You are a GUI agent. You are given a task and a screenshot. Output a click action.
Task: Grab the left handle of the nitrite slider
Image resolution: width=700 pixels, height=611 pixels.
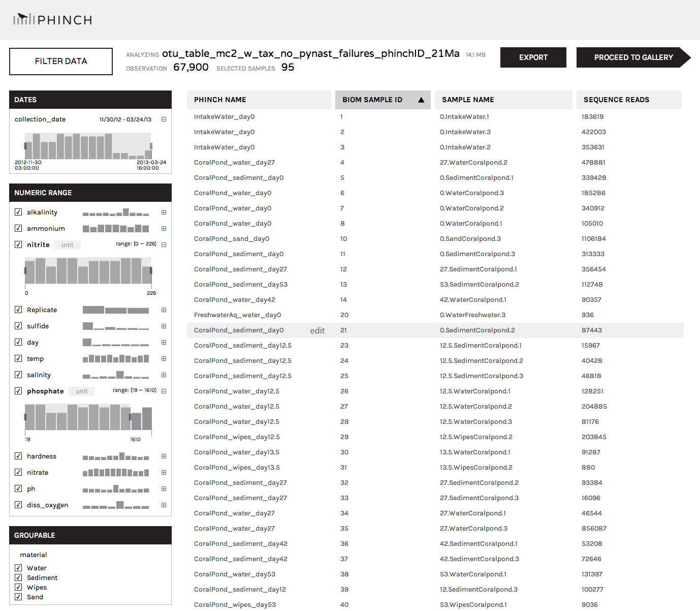click(x=25, y=270)
